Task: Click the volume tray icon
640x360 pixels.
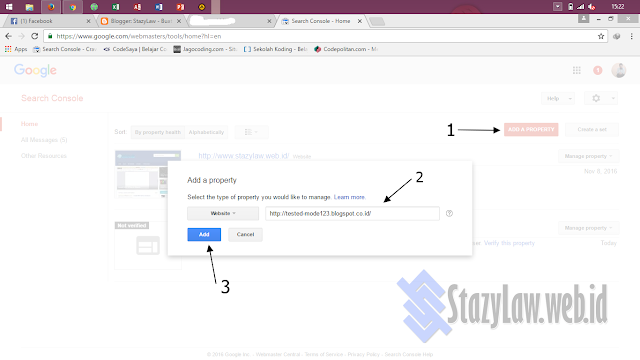Action: [591, 7]
